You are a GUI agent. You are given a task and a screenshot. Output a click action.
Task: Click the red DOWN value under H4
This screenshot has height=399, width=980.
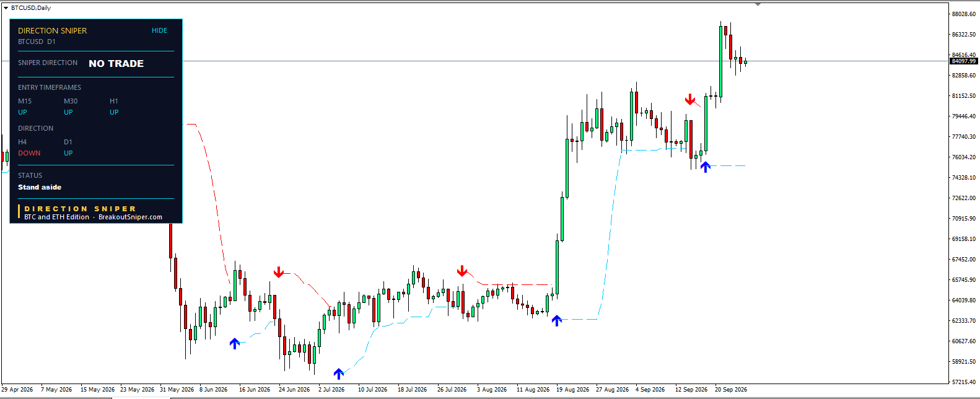click(x=29, y=153)
